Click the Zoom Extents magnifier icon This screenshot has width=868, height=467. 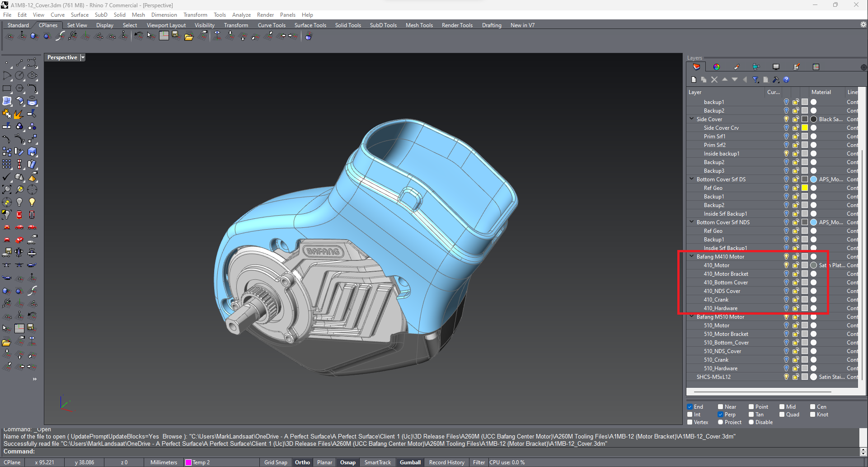tap(7, 189)
